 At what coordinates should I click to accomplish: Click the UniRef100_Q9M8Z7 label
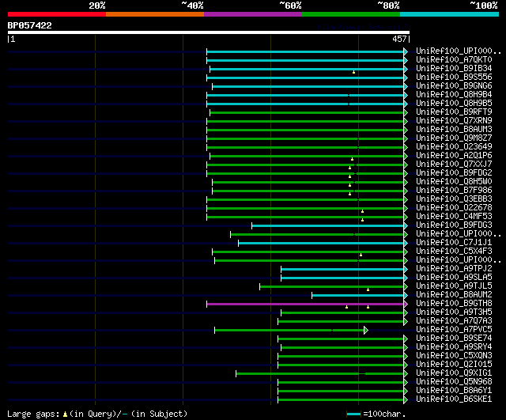coord(454,138)
